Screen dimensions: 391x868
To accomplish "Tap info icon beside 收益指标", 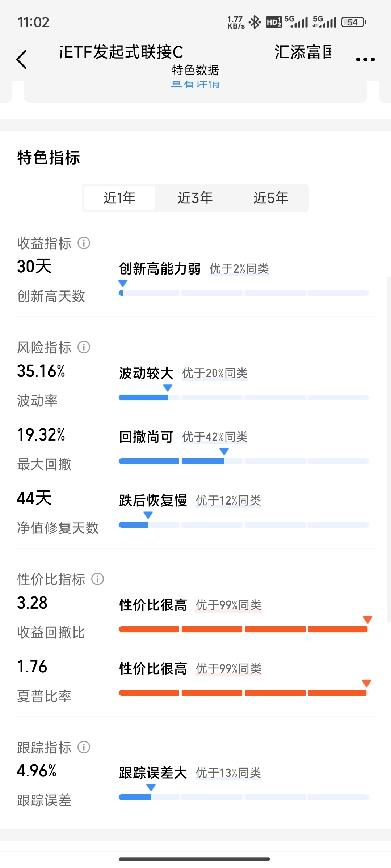I will tap(84, 243).
